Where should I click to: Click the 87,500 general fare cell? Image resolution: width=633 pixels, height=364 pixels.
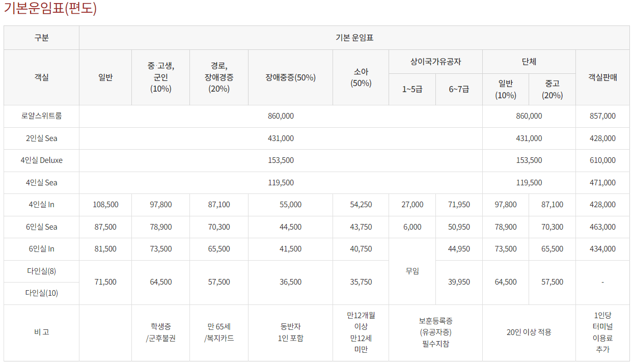[x=105, y=227]
